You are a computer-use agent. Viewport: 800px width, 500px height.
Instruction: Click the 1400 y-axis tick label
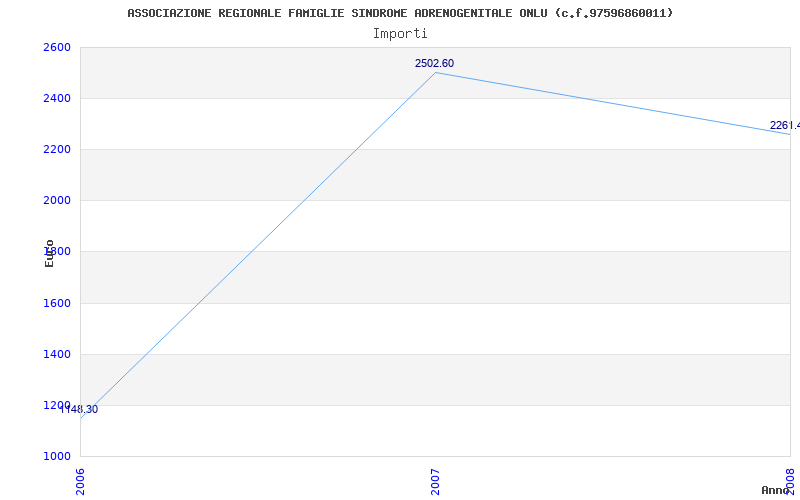coord(57,354)
